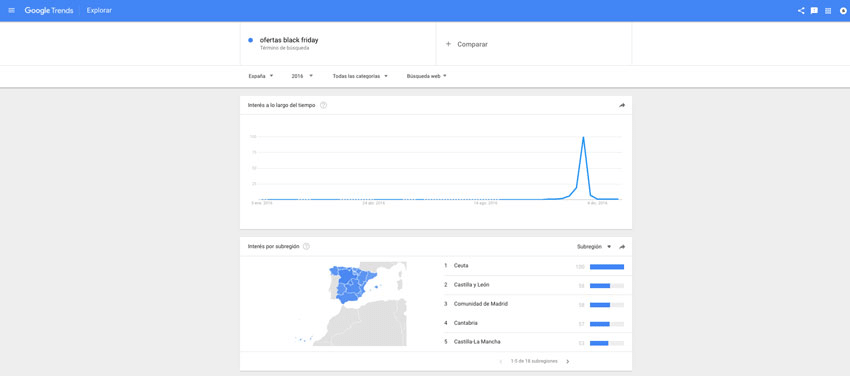Image resolution: width=850 pixels, height=376 pixels.
Task: Open the feedback icon in header
Action: (814, 11)
